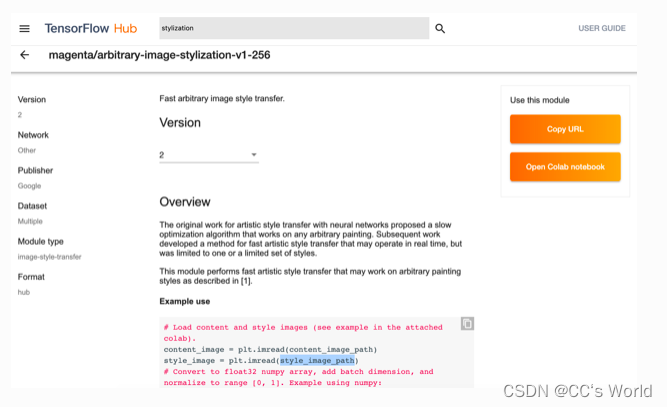Click the magenta/arbitrary-image-stylization-v1-256 title

(x=159, y=55)
